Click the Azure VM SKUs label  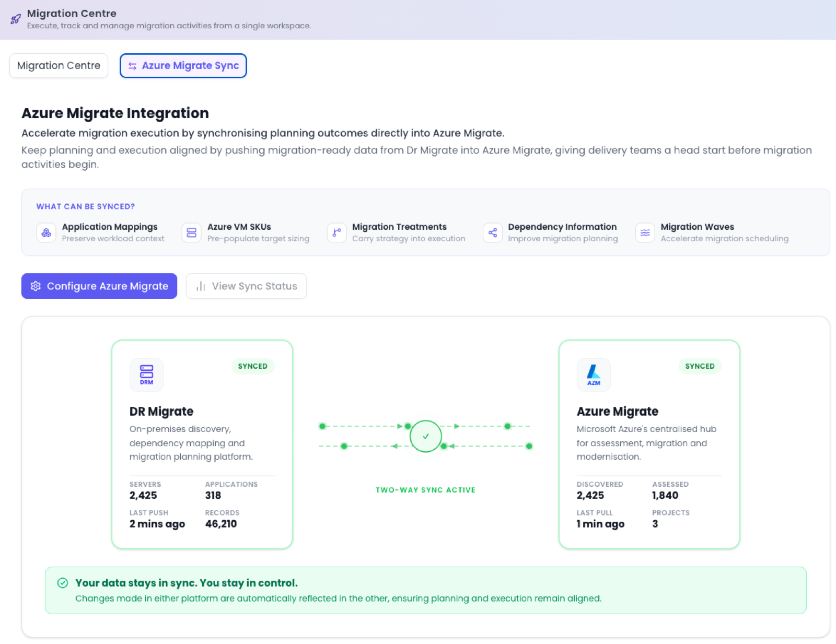[x=239, y=227]
